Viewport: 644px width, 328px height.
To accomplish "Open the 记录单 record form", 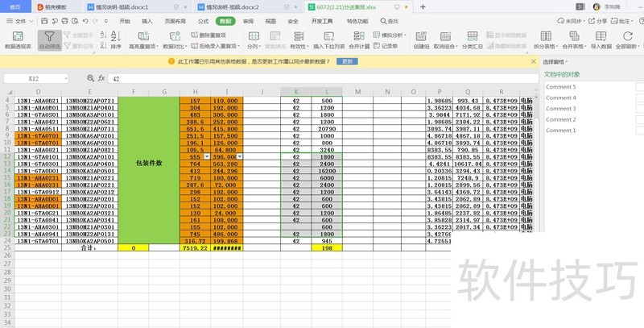I will click(x=386, y=46).
